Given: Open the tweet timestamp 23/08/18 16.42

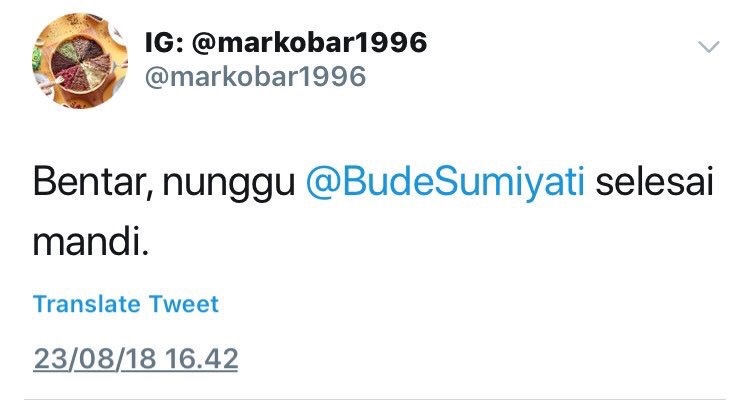Looking at the screenshot, I should [x=135, y=359].
